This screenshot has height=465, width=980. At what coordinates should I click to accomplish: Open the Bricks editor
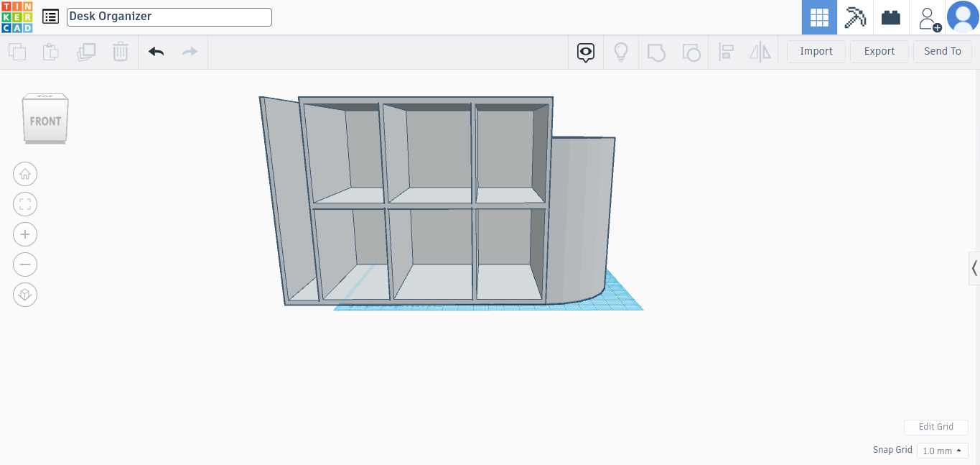890,17
